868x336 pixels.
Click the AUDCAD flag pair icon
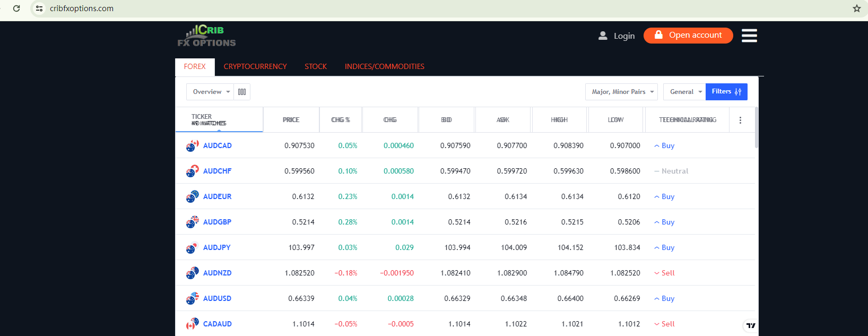(192, 146)
